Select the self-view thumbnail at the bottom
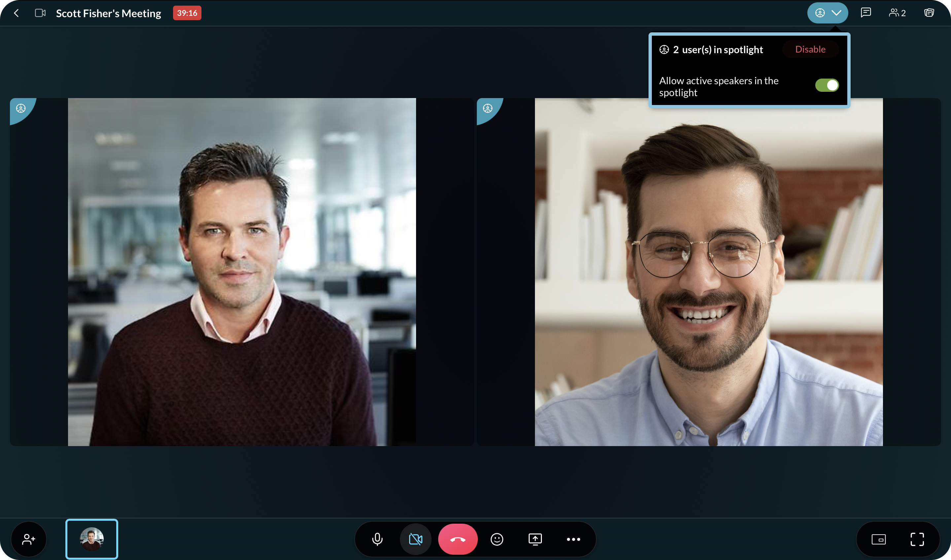951x560 pixels. pyautogui.click(x=92, y=539)
